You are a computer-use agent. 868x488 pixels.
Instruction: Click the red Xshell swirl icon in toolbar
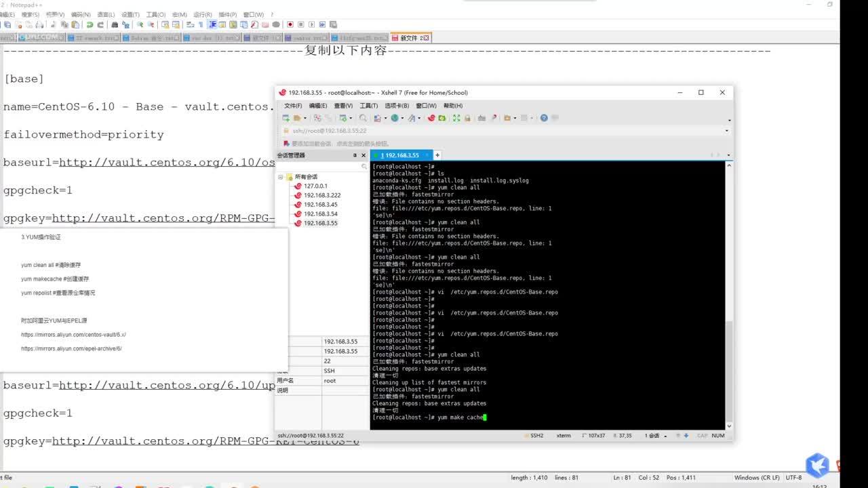(431, 118)
